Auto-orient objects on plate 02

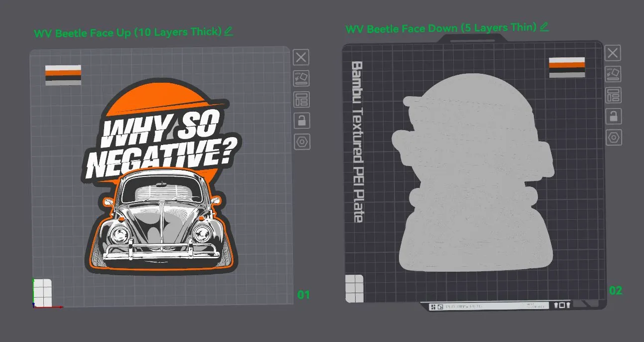(613, 74)
